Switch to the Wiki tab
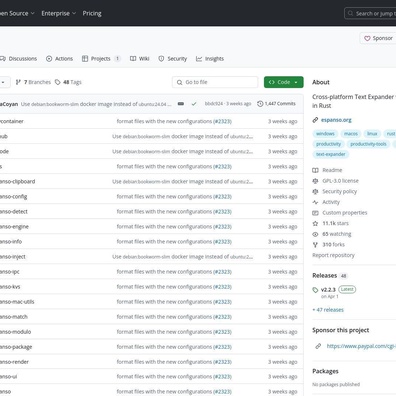The width and height of the screenshot is (396, 396). (140, 59)
